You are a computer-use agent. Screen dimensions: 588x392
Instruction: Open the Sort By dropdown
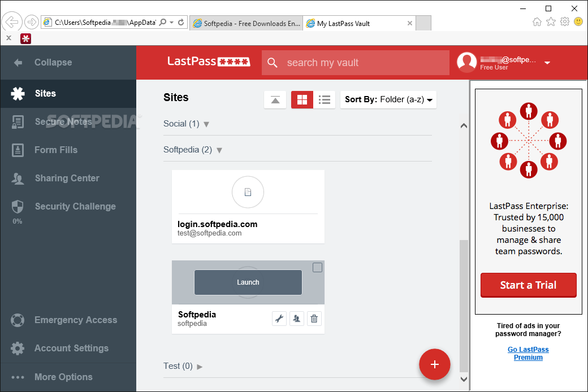coord(388,99)
